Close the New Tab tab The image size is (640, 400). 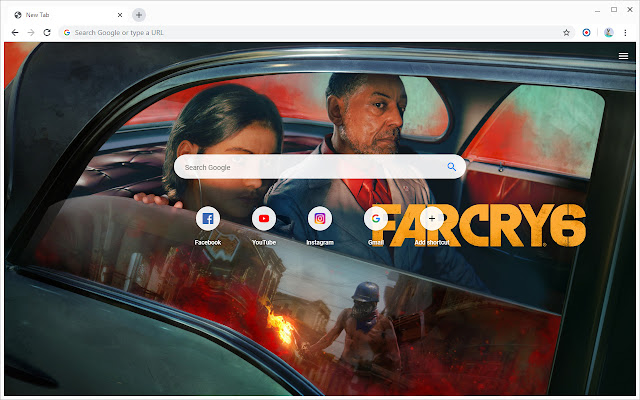pos(120,15)
